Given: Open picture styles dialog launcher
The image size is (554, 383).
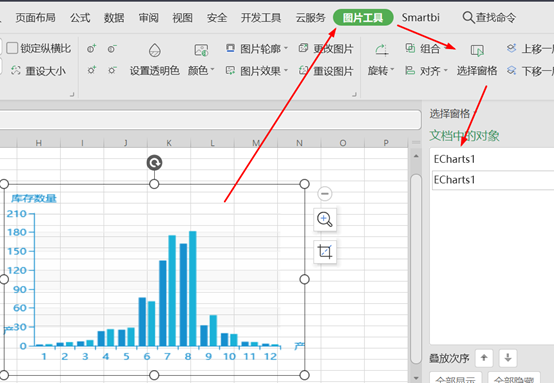Looking at the screenshot, I should point(354,94).
